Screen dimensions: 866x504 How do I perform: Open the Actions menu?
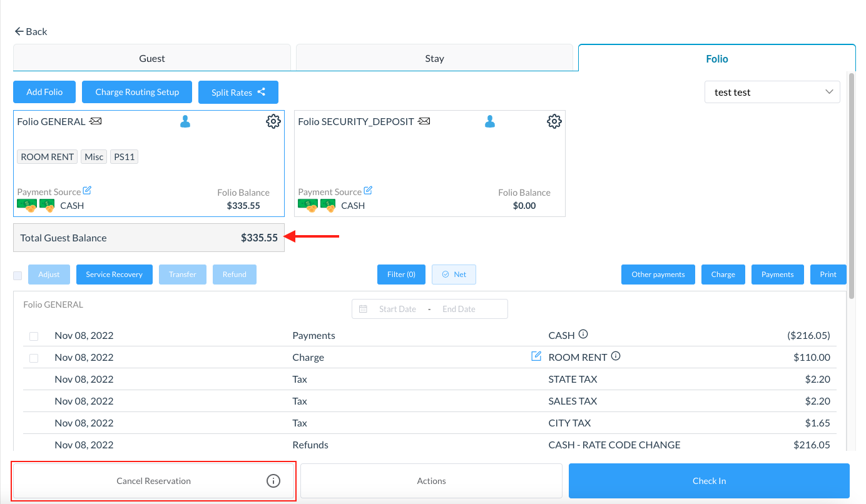(x=431, y=481)
